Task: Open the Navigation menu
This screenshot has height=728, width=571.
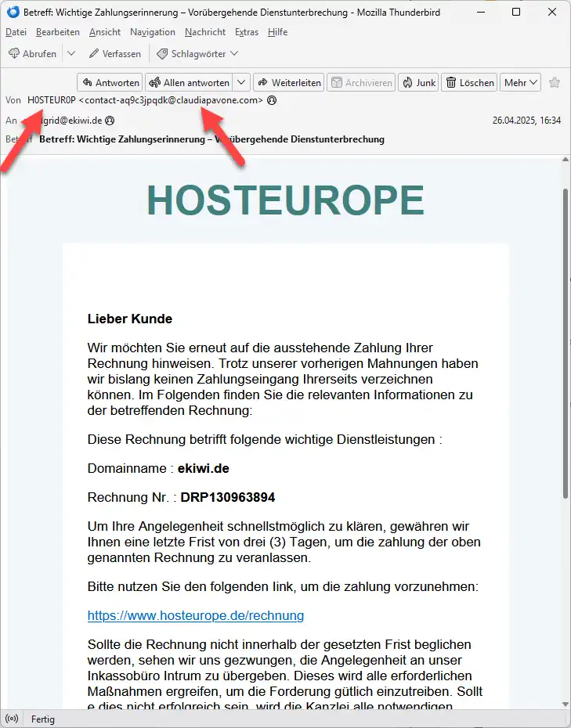Action: pos(153,32)
